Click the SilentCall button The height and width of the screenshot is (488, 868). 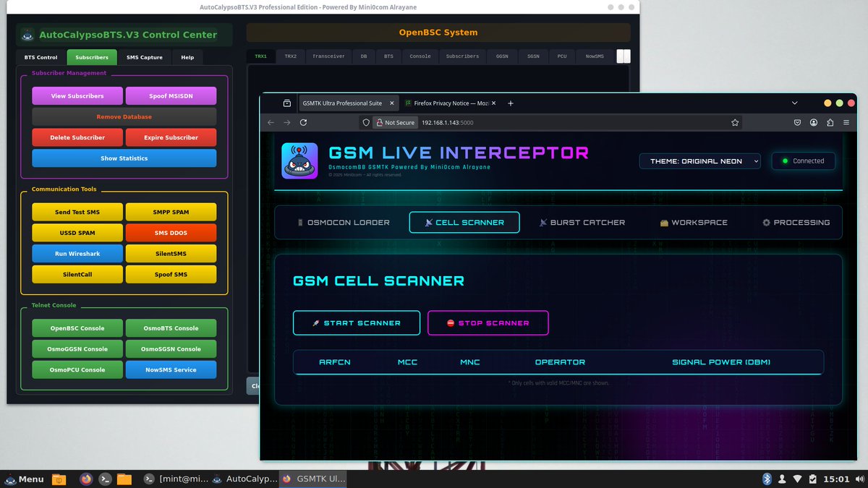click(x=77, y=275)
